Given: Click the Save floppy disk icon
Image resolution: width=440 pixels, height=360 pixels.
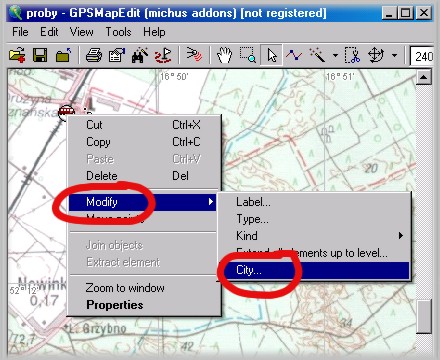Looking at the screenshot, I should click(x=40, y=55).
